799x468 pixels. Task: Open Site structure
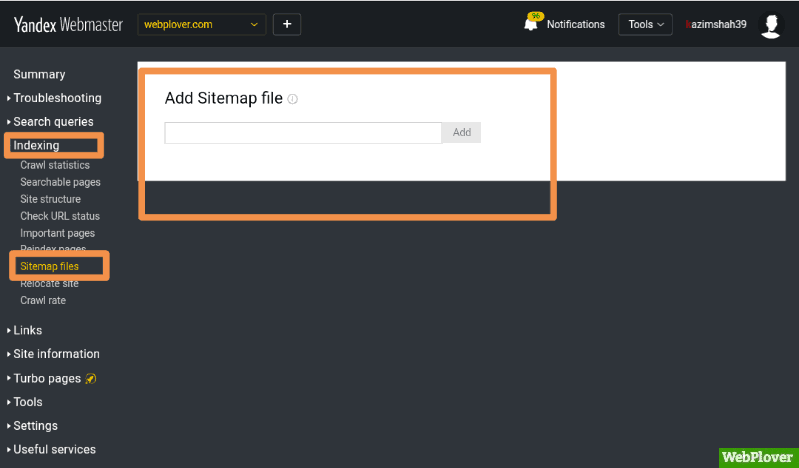(x=50, y=199)
